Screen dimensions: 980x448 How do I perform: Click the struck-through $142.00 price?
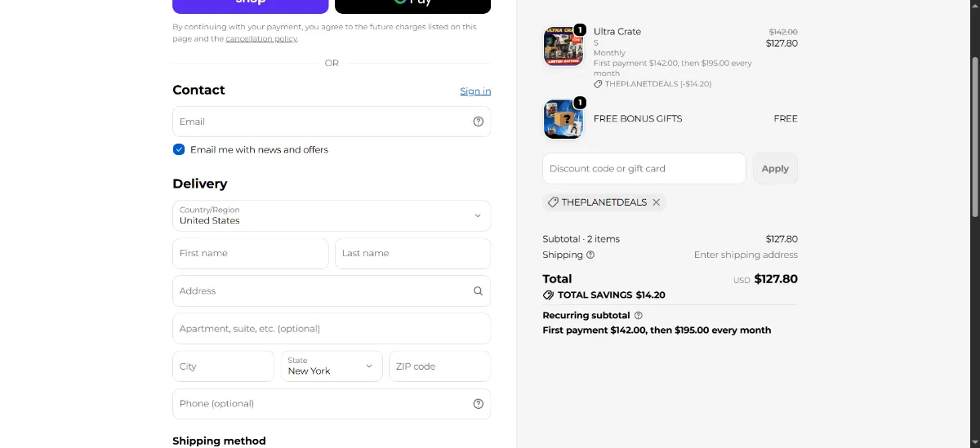[x=783, y=32]
